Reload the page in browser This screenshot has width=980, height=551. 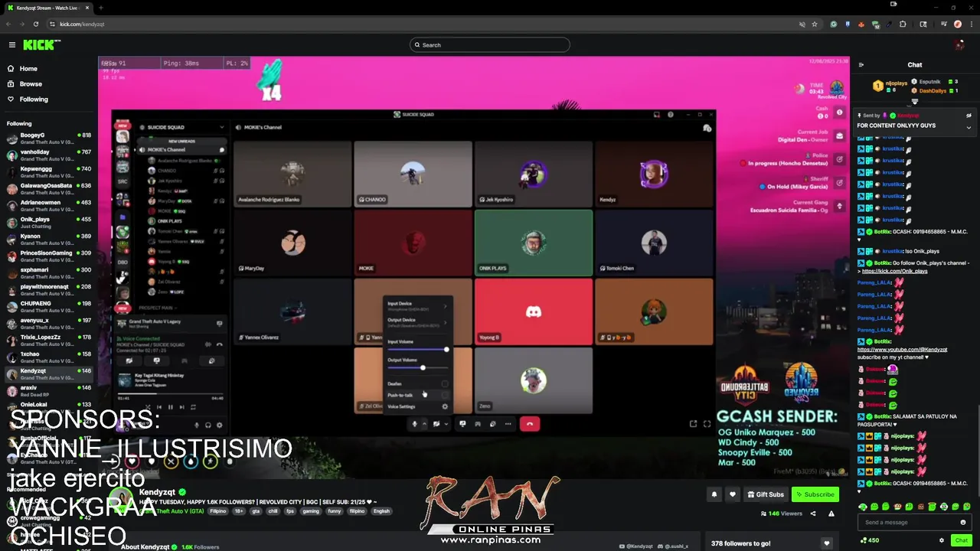[35, 24]
